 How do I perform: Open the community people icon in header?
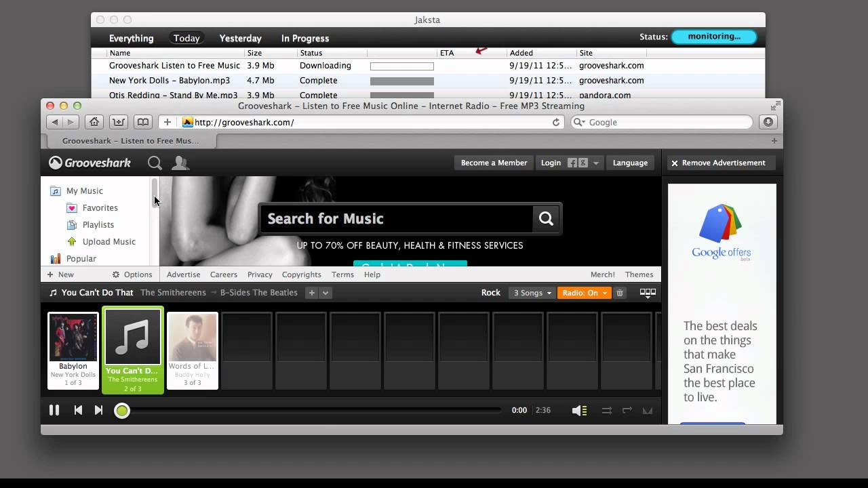pos(180,163)
